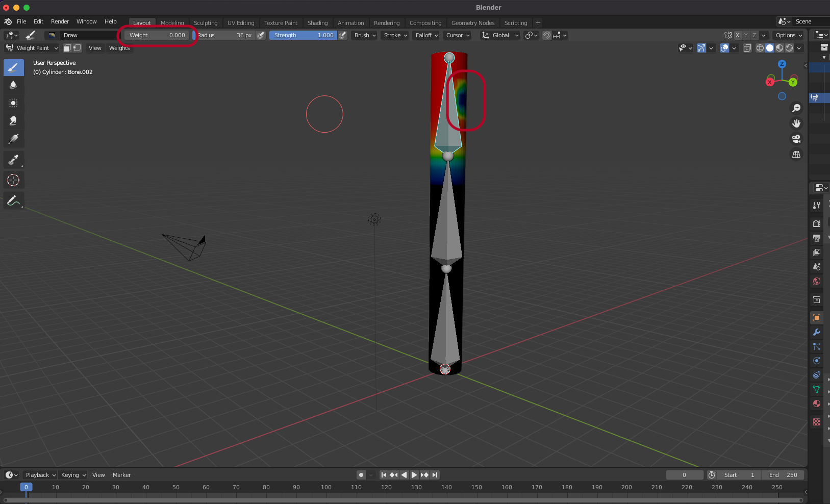
Task: Toggle auto keying record button
Action: 361,475
